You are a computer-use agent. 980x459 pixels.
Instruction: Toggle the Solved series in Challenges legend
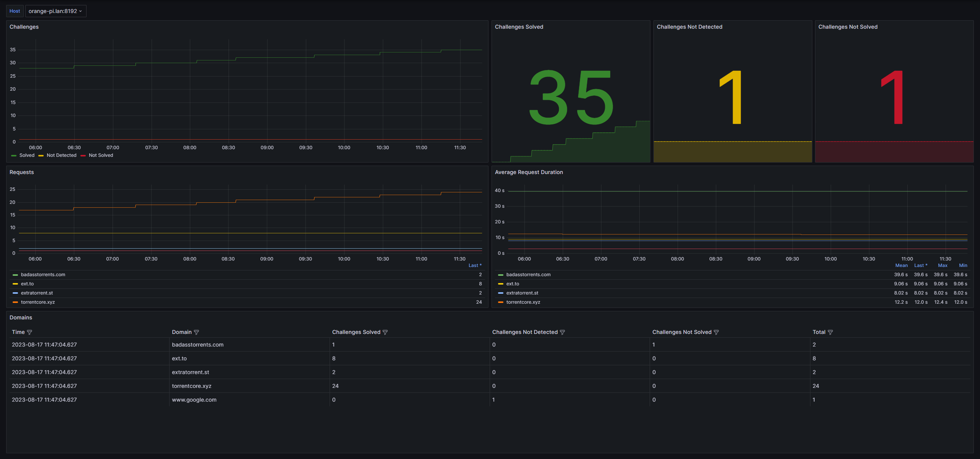27,155
